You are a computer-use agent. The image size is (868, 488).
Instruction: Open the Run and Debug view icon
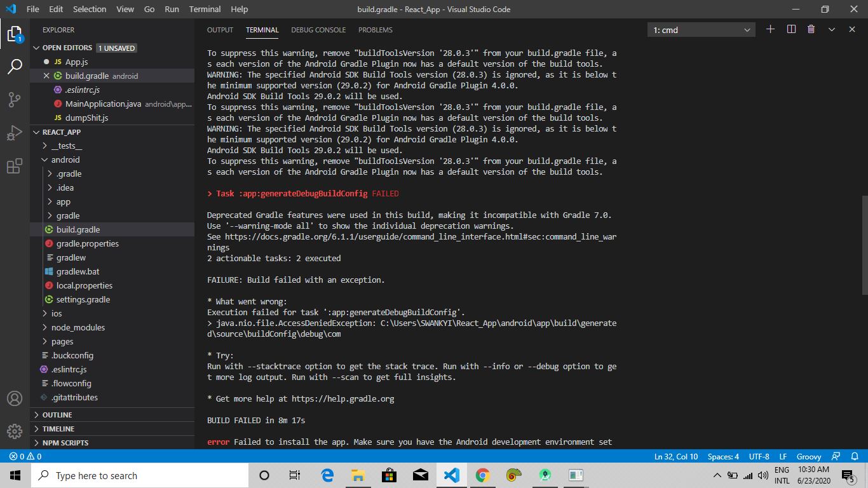(x=15, y=133)
